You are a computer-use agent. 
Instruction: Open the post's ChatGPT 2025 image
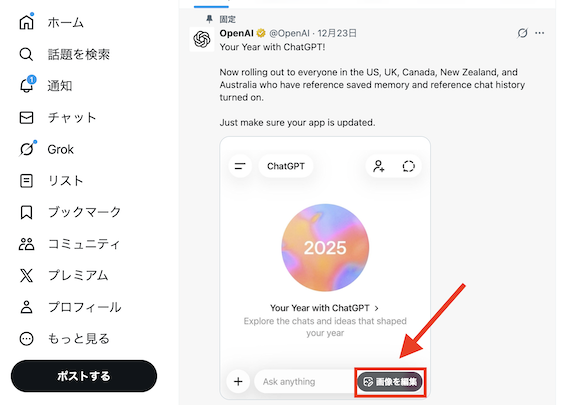325,268
